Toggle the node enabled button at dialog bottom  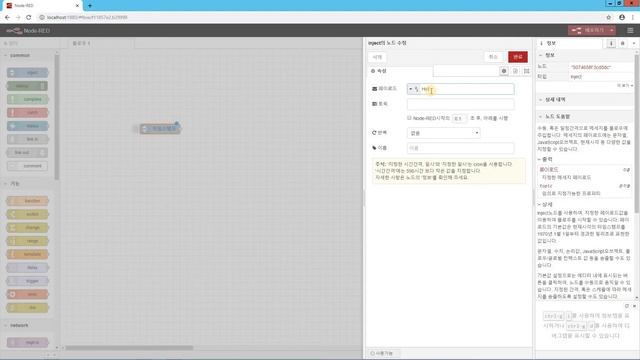[383, 353]
